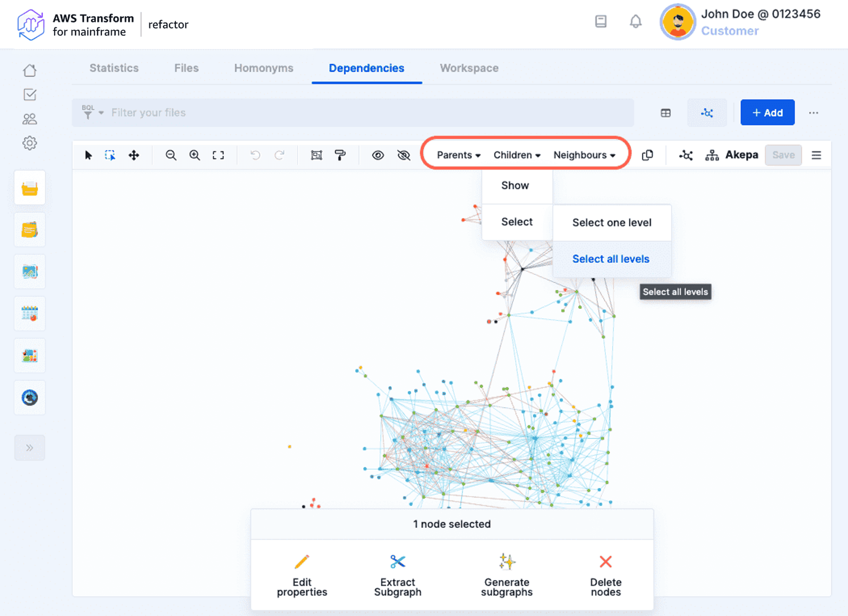848x616 pixels.
Task: Expand the Parents dropdown
Action: point(458,155)
